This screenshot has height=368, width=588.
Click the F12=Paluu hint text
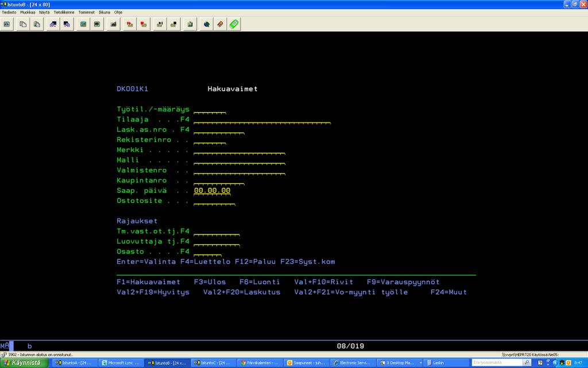click(x=255, y=262)
